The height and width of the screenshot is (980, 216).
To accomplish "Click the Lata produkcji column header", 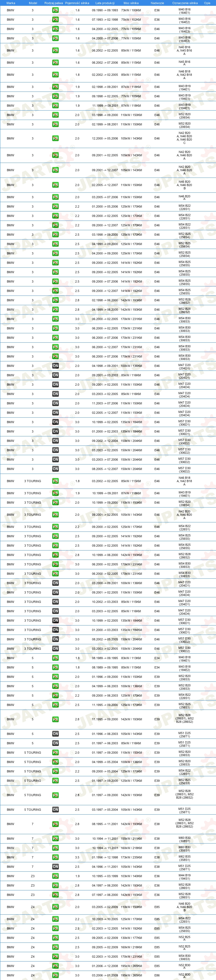I will click(x=105, y=3).
